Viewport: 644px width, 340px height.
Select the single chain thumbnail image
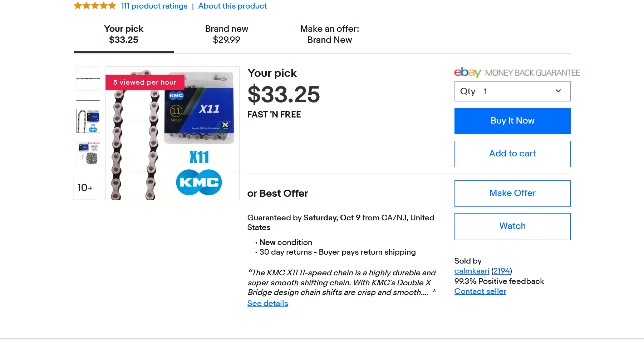88,79
